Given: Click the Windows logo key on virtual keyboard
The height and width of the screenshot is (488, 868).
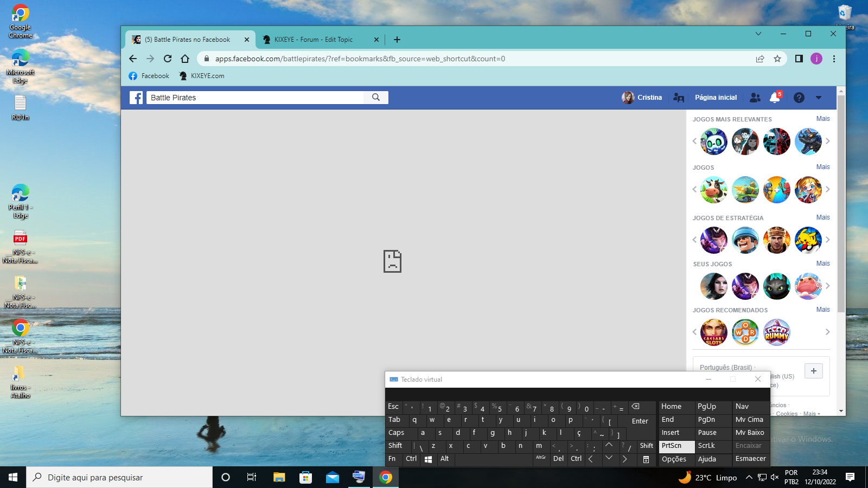Looking at the screenshot, I should click(428, 459).
